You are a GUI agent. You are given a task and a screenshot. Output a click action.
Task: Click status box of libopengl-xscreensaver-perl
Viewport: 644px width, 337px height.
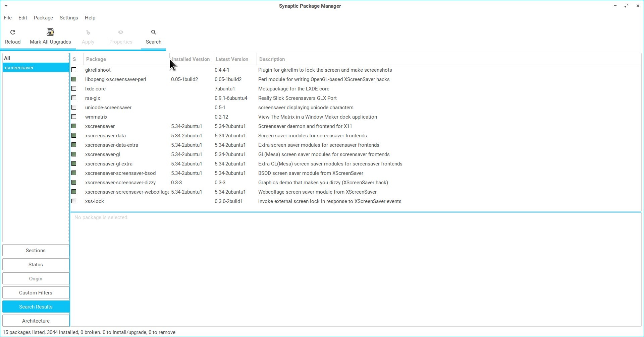click(x=74, y=79)
